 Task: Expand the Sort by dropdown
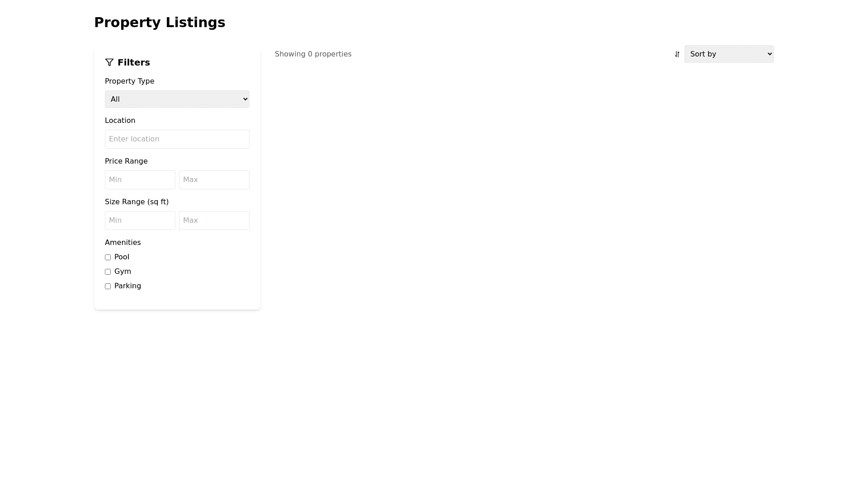[729, 54]
